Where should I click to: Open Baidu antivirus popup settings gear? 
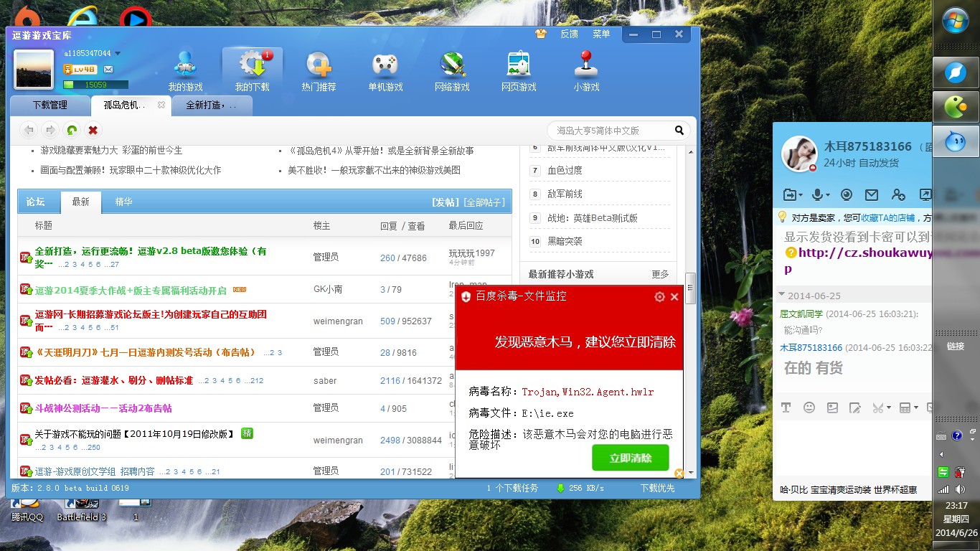coord(659,296)
